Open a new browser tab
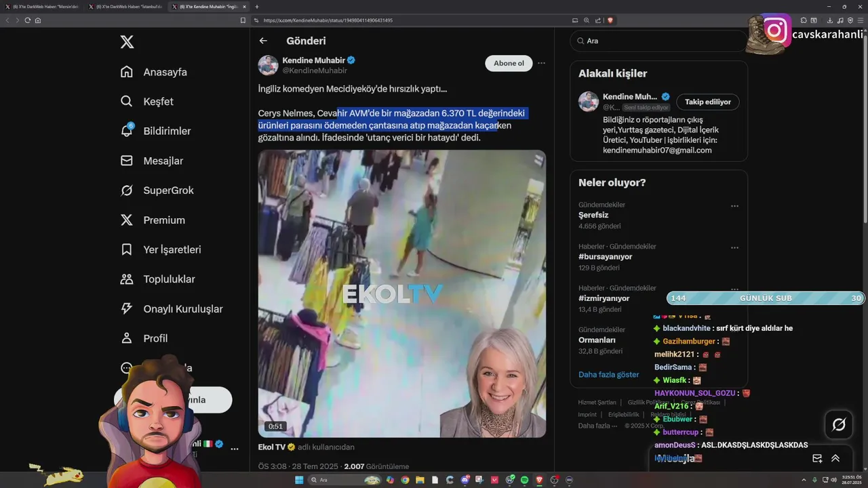Image resolution: width=868 pixels, height=488 pixels. click(256, 6)
